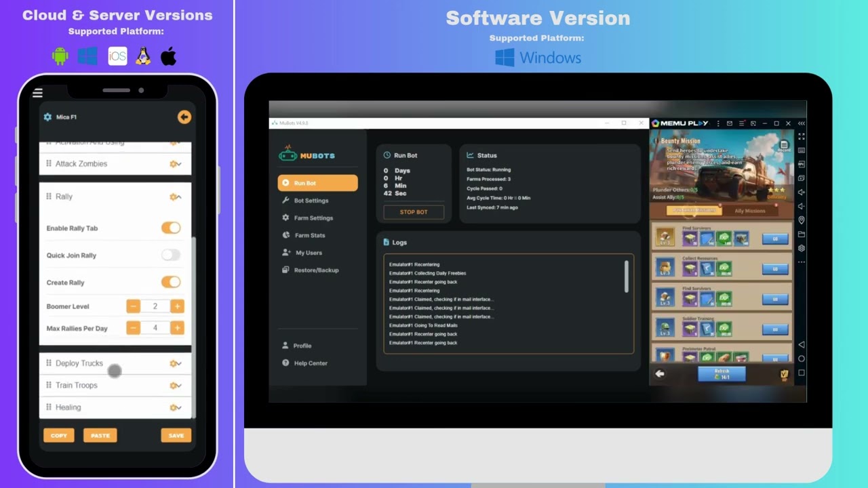Click the chart icon beside Status
Image resolution: width=868 pixels, height=488 pixels.
tap(471, 156)
